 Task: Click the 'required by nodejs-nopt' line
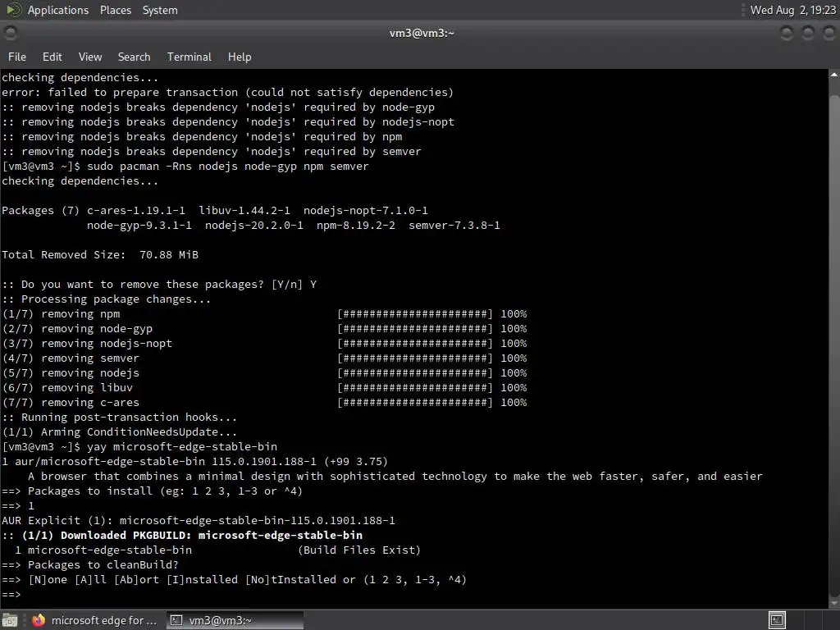click(228, 122)
